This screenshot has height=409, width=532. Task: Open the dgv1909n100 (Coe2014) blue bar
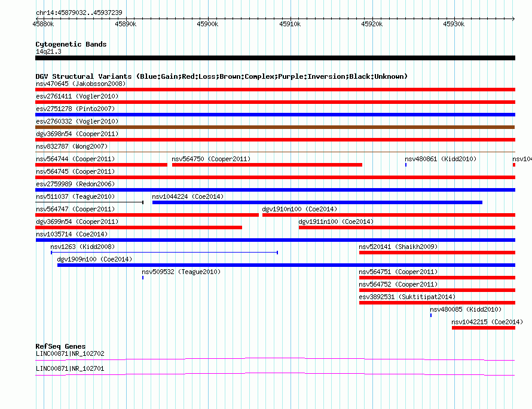click(286, 265)
